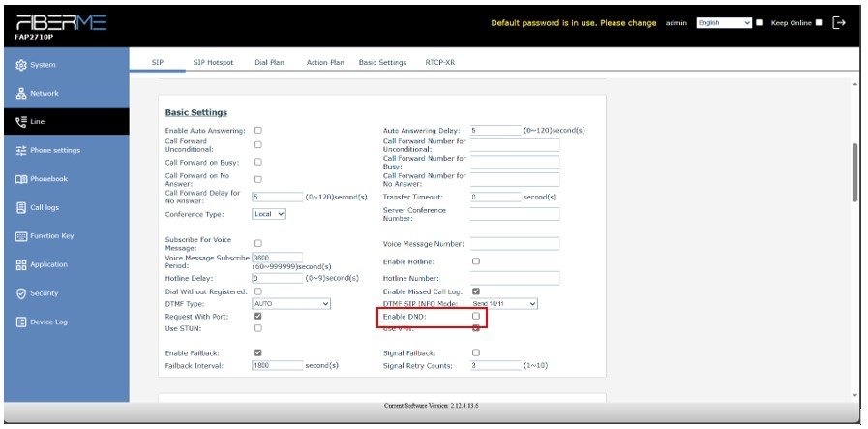Open the English language dropdown
Image resolution: width=868 pixels, height=429 pixels.
tap(724, 22)
